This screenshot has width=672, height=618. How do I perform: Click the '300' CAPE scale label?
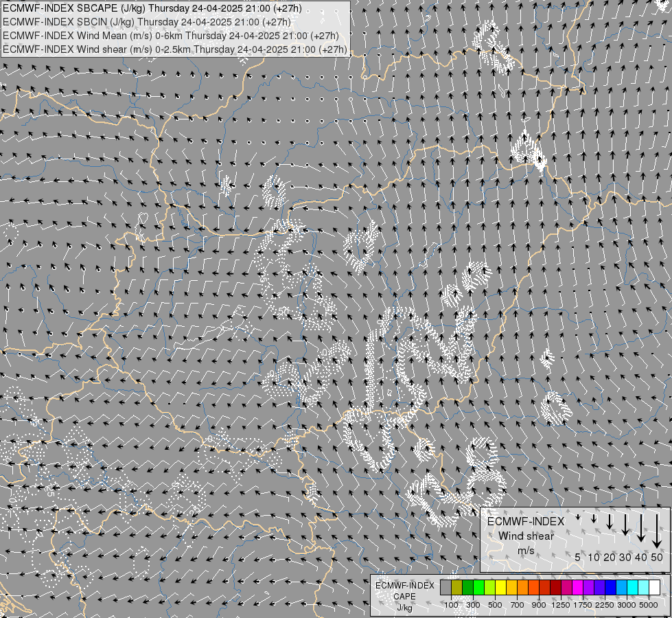coord(473,605)
